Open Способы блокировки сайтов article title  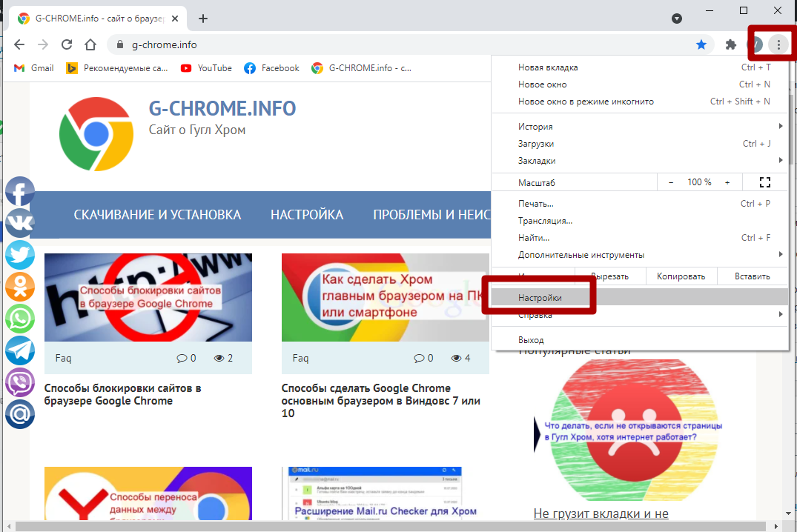(122, 395)
